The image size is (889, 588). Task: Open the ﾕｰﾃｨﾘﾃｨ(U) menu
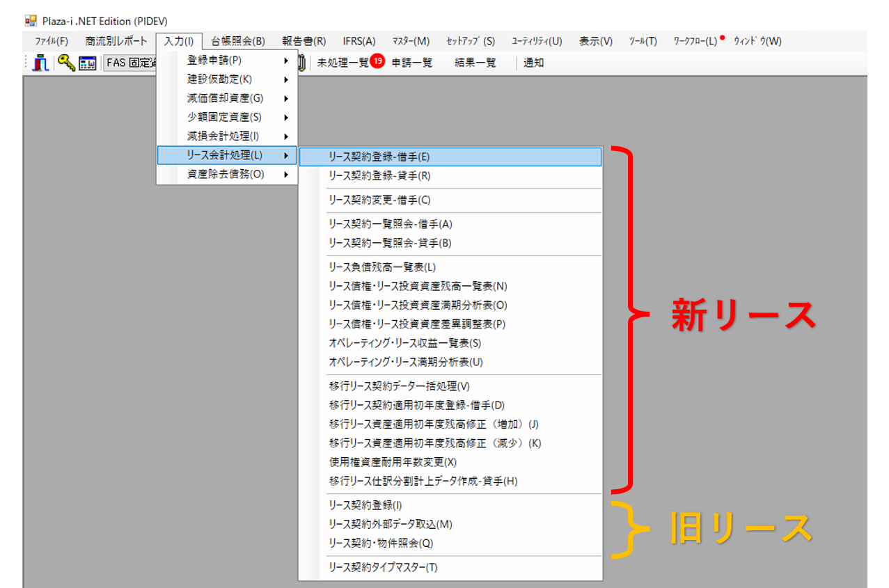coord(536,41)
